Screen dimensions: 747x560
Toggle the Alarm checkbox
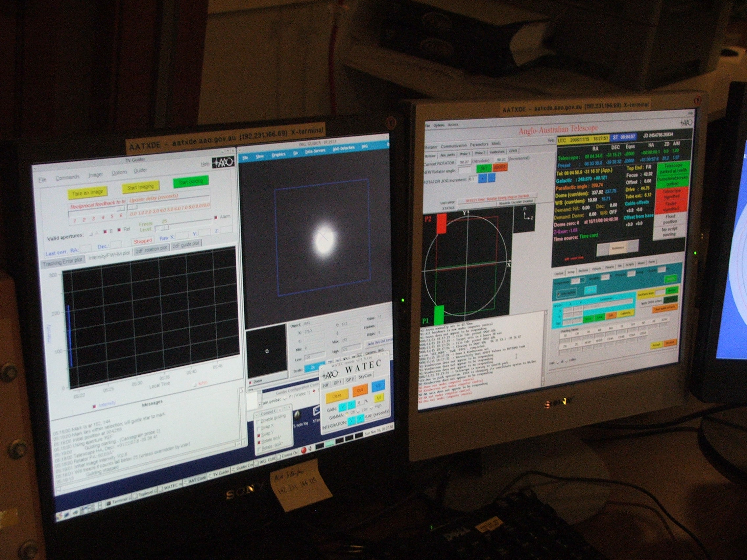coord(215,217)
